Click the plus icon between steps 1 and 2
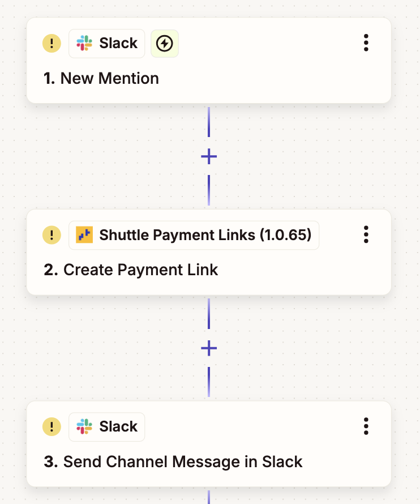 coord(209,156)
